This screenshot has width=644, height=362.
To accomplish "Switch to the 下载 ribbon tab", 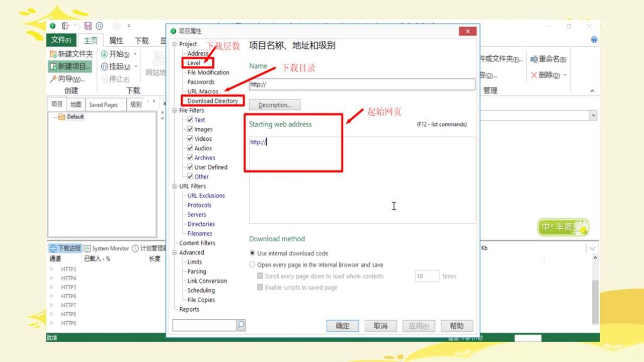I will coord(142,41).
